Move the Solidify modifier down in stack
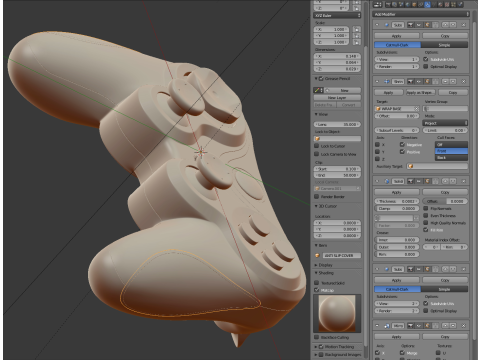 453,181
